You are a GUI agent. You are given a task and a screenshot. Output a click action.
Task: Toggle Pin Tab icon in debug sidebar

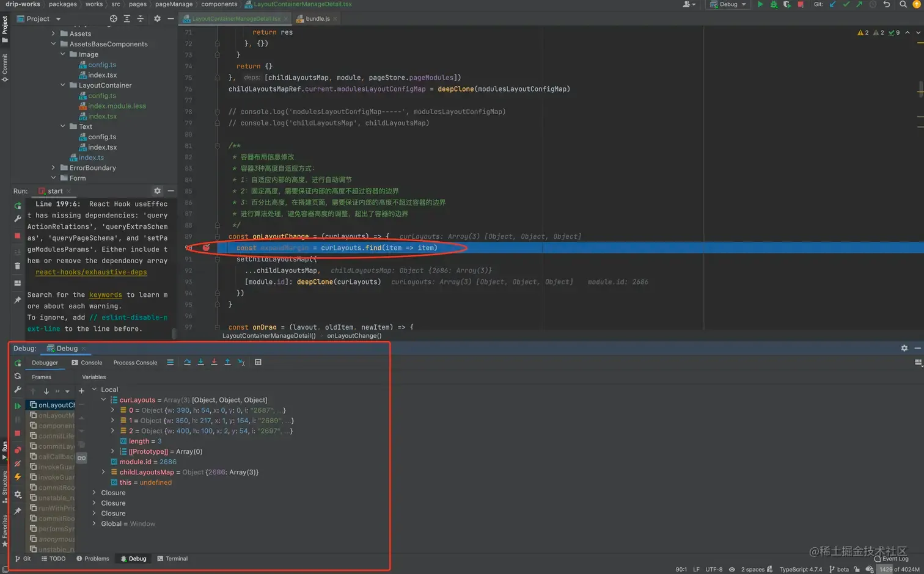[18, 511]
